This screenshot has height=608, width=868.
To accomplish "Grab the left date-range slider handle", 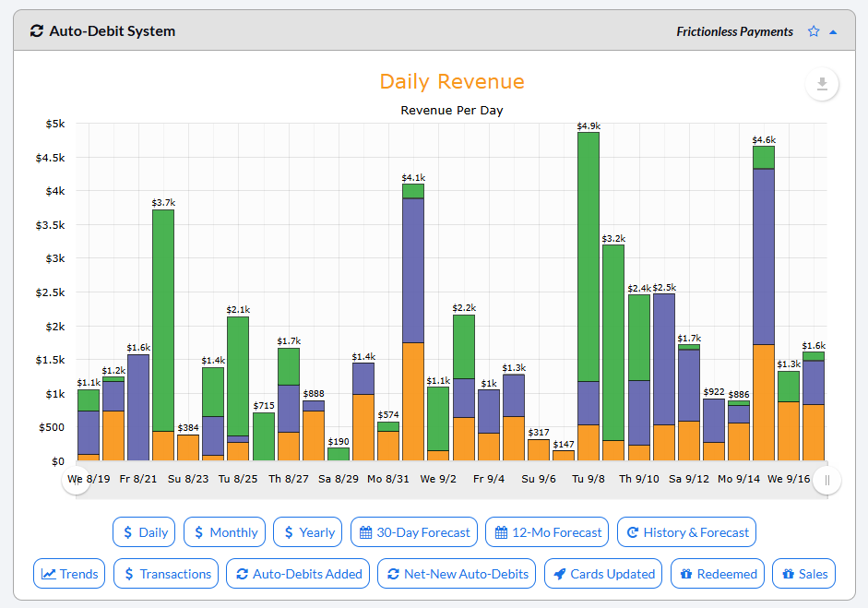I will pos(76,480).
